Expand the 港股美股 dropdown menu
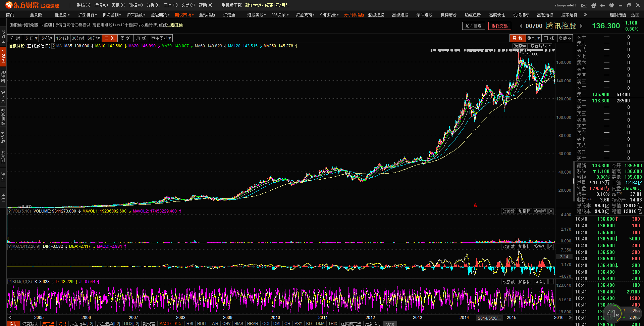This screenshot has height=326, width=644. [x=257, y=15]
